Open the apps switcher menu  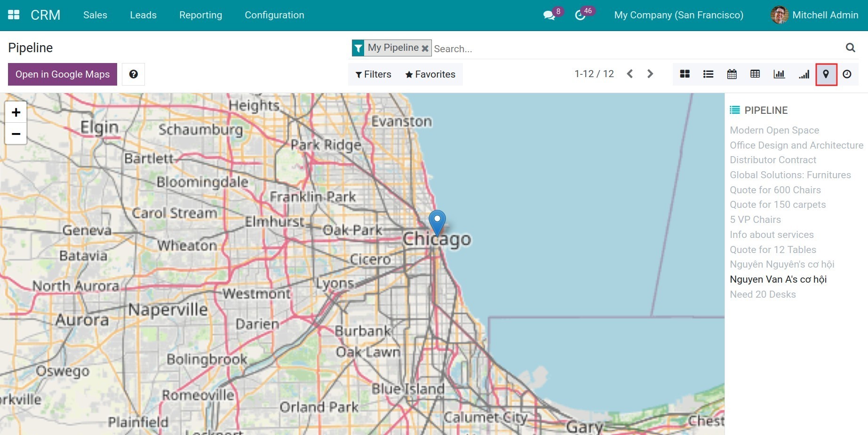click(x=13, y=14)
